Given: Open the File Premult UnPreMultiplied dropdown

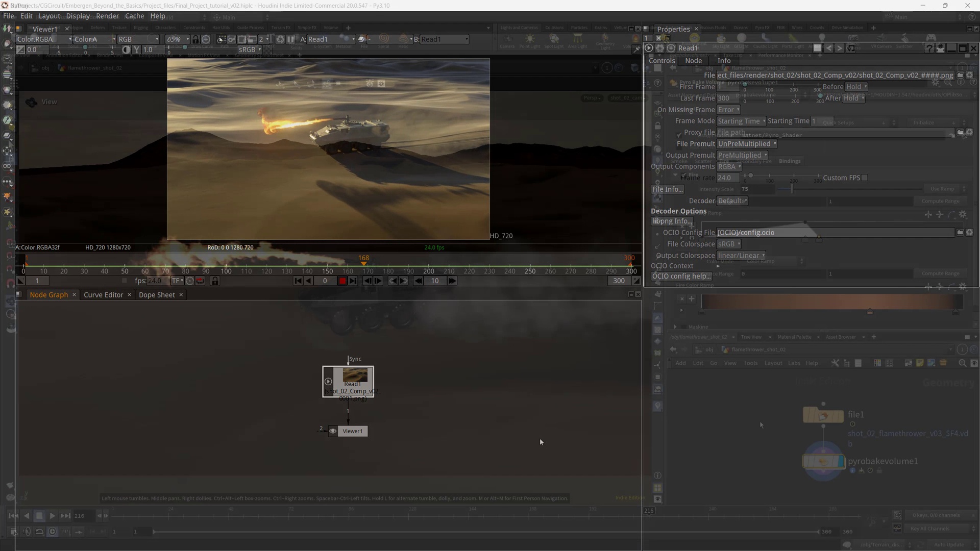Looking at the screenshot, I should pos(747,144).
